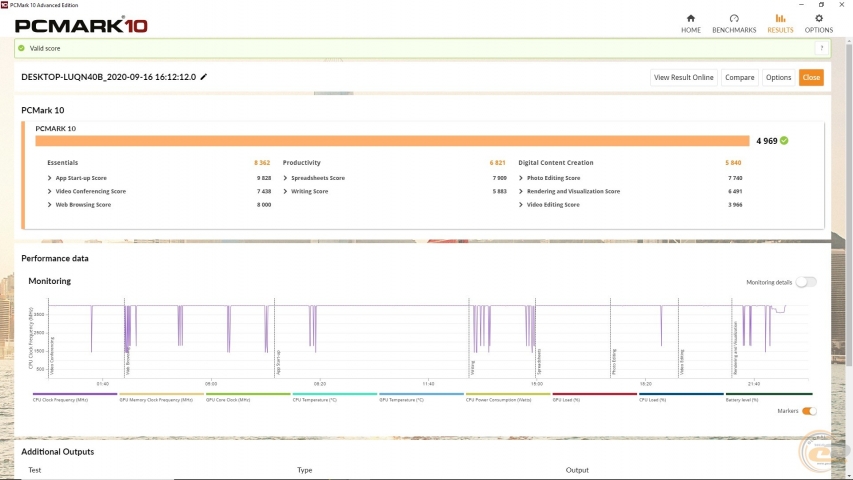Viewport: 853px width, 480px height.
Task: Expand Video Conferencing Score row
Action: (50, 191)
